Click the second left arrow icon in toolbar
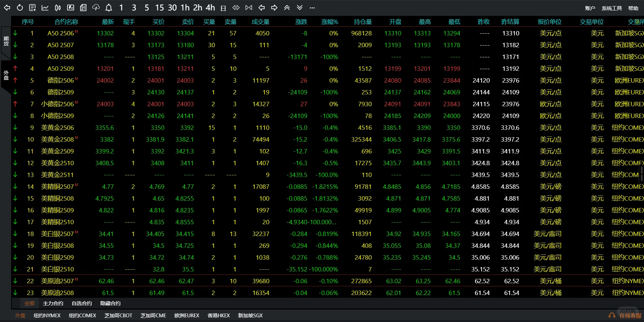The height and width of the screenshot is (322, 644). click(261, 7)
